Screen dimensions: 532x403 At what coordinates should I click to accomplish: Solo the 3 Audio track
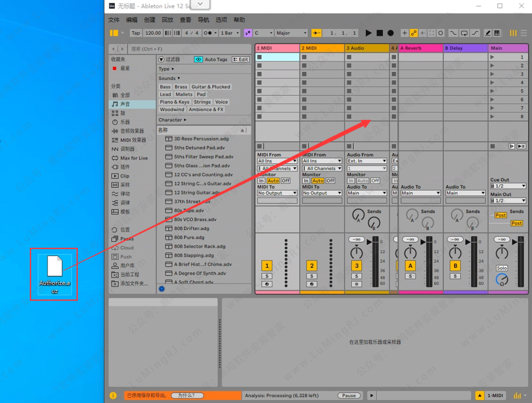click(356, 276)
